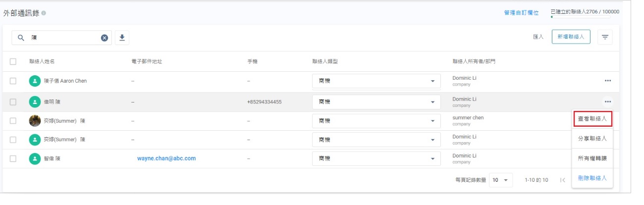Click the info icon next to 外部通訊錄
This screenshot has height=205, width=644.
point(44,13)
